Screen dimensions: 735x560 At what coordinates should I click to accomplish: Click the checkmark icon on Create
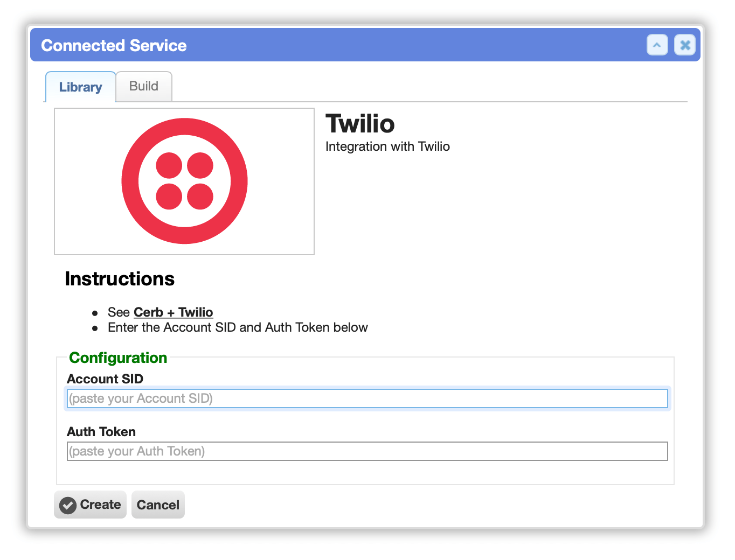(68, 505)
